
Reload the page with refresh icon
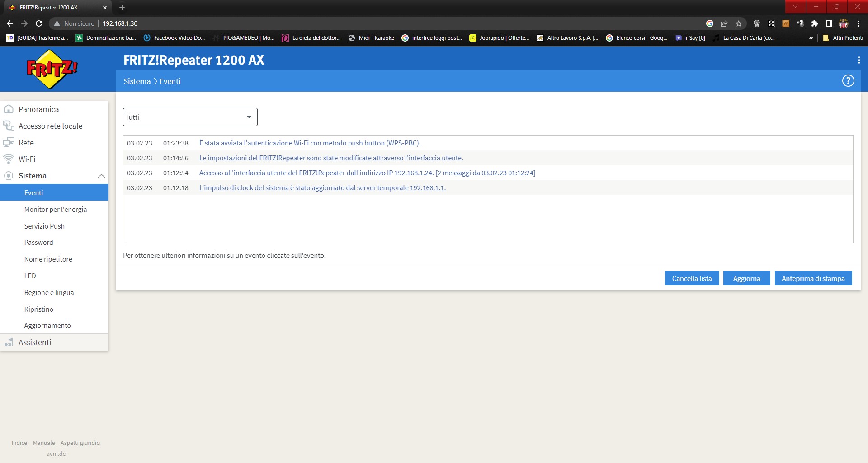point(39,23)
